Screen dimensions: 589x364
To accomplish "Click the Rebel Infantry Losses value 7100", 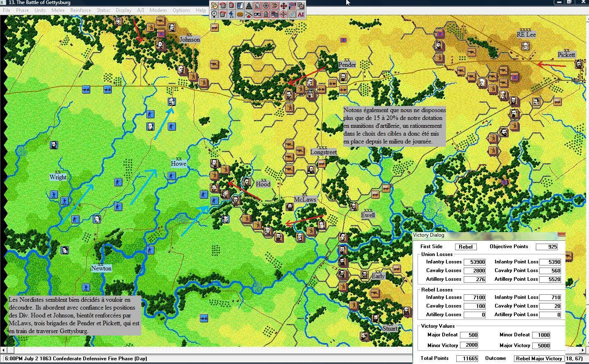I will (475, 298).
